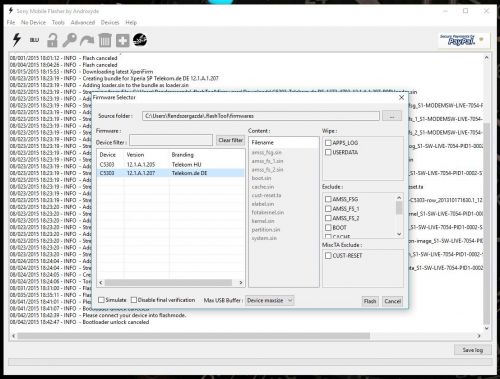Click the Cancel button

click(x=392, y=301)
